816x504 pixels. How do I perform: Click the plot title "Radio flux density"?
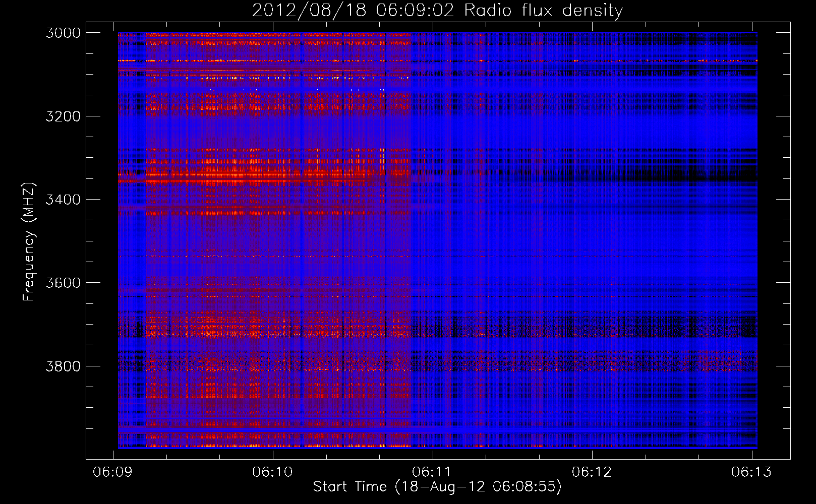tap(543, 11)
